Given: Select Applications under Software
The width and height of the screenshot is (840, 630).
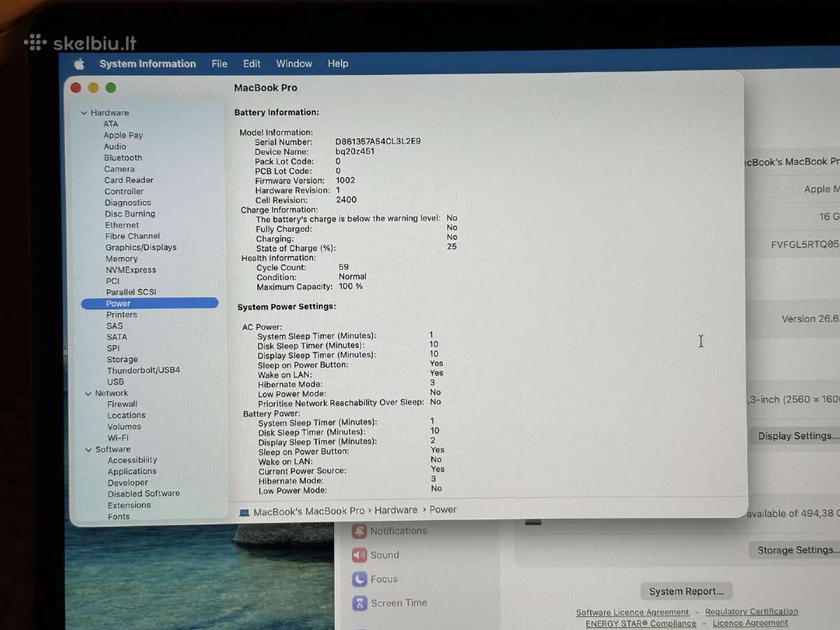Looking at the screenshot, I should (x=132, y=471).
